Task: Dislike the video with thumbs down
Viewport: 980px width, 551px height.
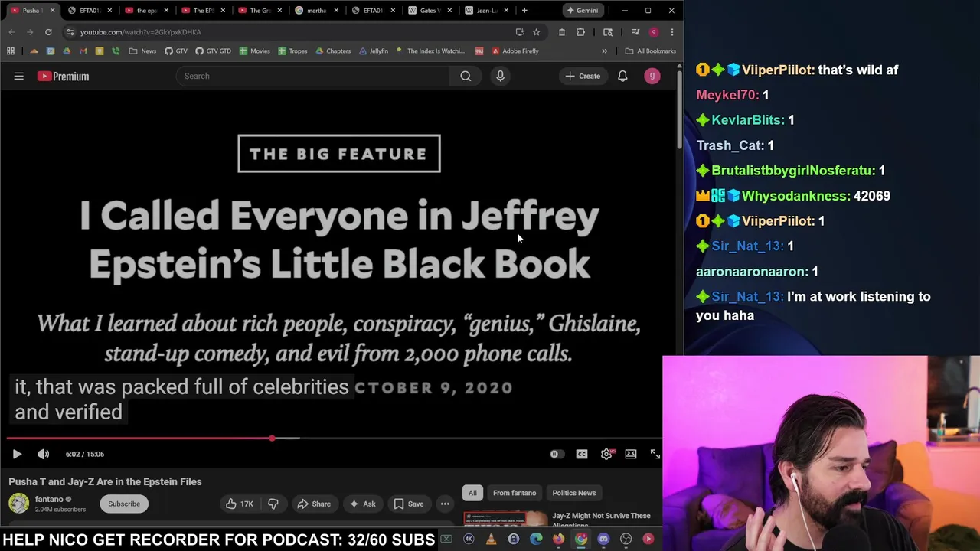Action: (x=273, y=504)
